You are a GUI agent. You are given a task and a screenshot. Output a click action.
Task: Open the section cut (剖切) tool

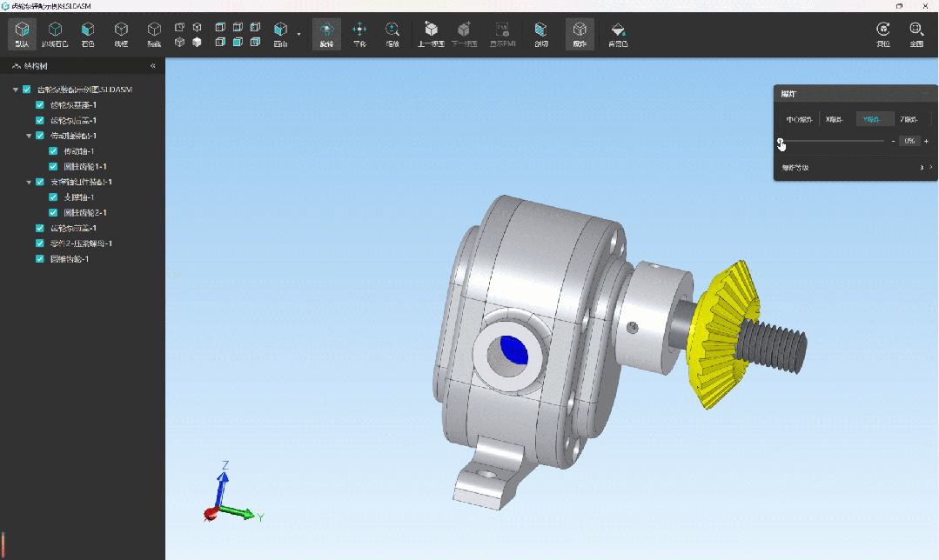pyautogui.click(x=540, y=34)
